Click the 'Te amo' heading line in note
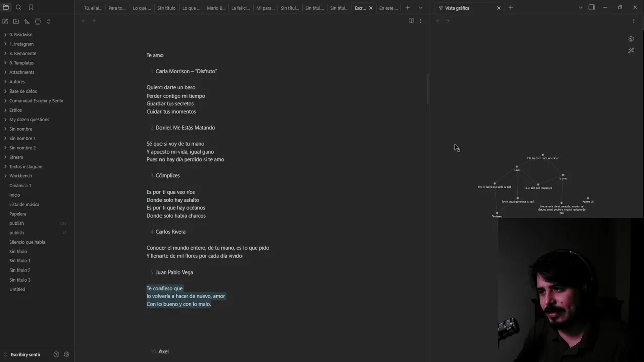 click(155, 55)
